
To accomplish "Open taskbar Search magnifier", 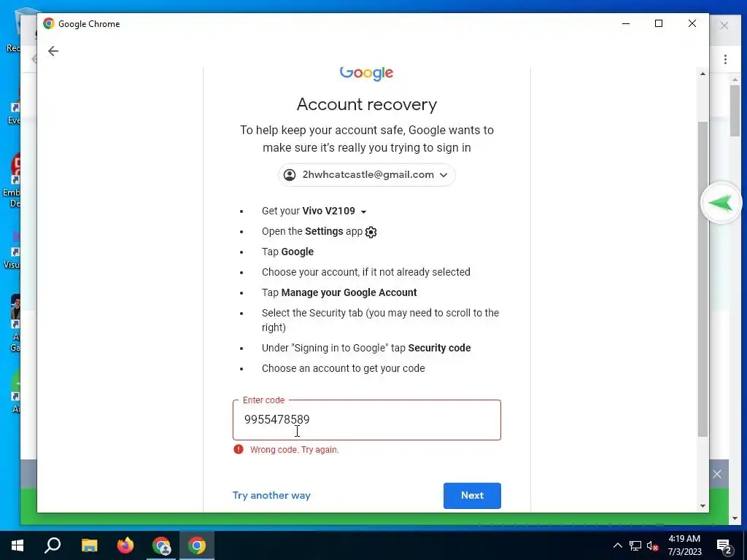I will click(x=53, y=545).
